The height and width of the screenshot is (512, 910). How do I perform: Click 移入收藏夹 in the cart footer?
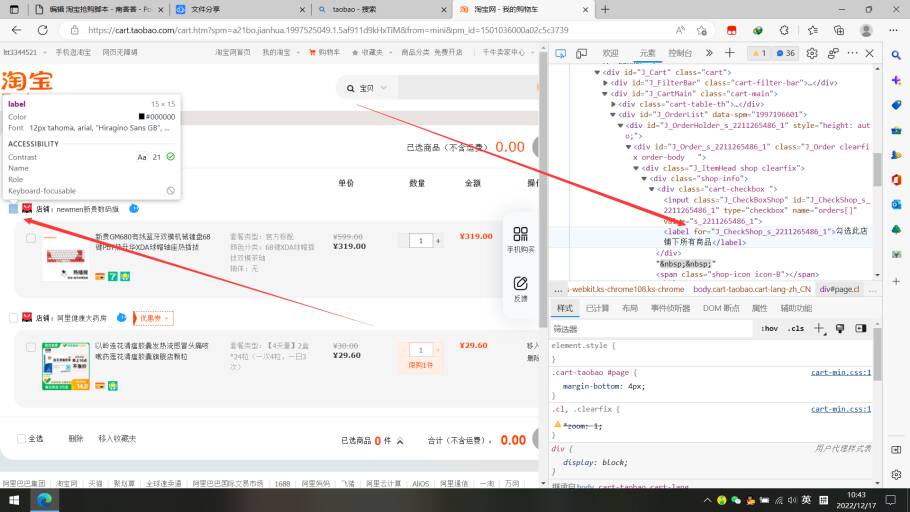(x=117, y=439)
